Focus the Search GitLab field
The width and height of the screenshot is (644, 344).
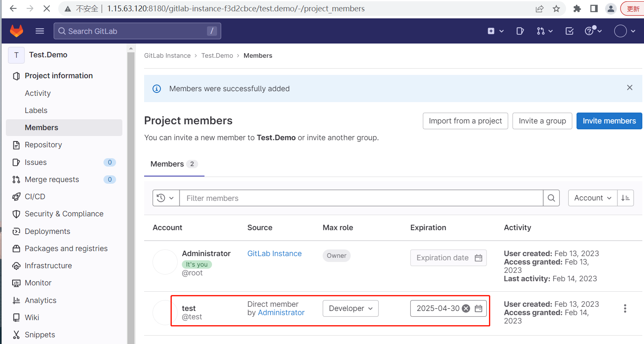click(x=137, y=31)
